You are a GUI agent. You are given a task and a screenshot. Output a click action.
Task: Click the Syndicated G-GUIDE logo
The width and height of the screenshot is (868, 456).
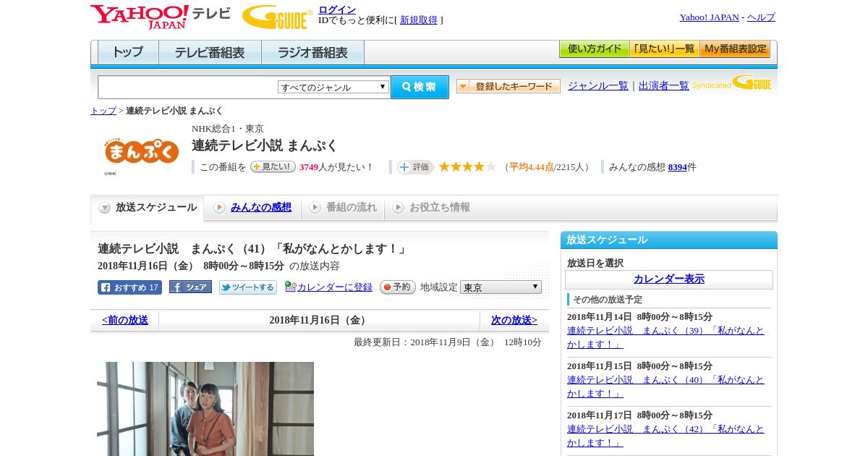tap(732, 83)
